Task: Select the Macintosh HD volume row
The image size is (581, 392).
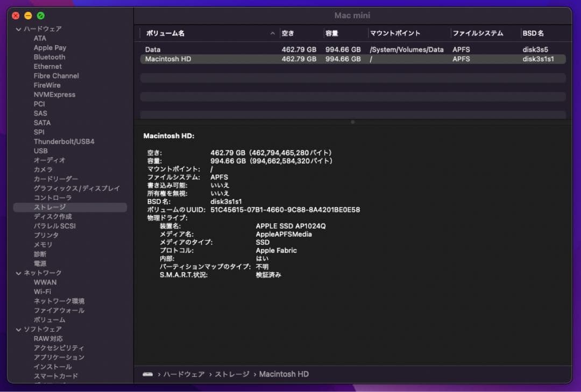Action: (x=168, y=59)
